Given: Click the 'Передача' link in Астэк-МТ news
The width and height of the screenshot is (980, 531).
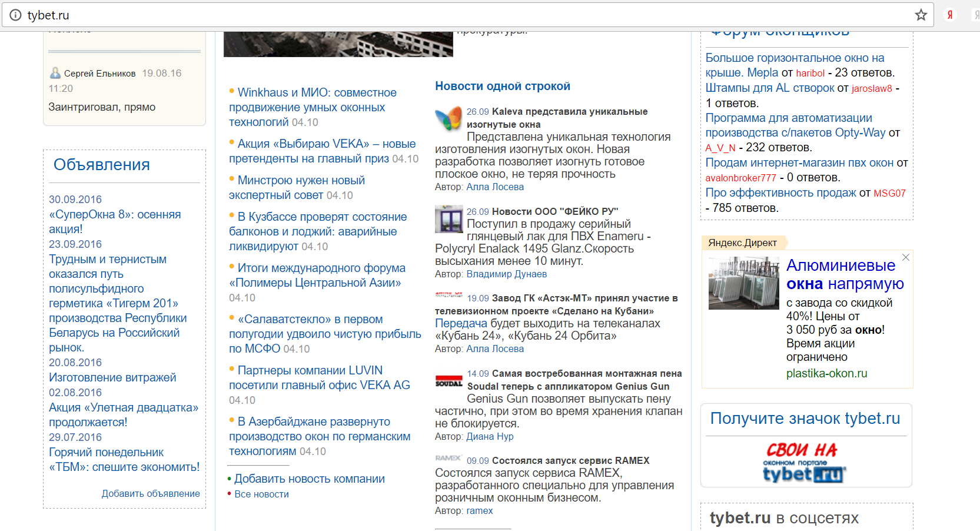Looking at the screenshot, I should [461, 323].
